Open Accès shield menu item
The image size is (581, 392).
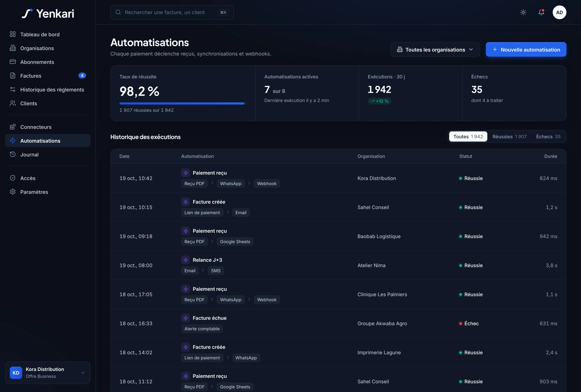(48, 178)
